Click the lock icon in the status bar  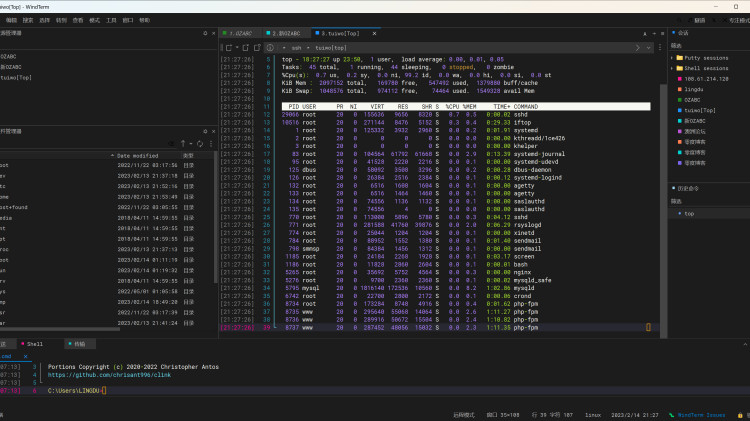(740, 415)
